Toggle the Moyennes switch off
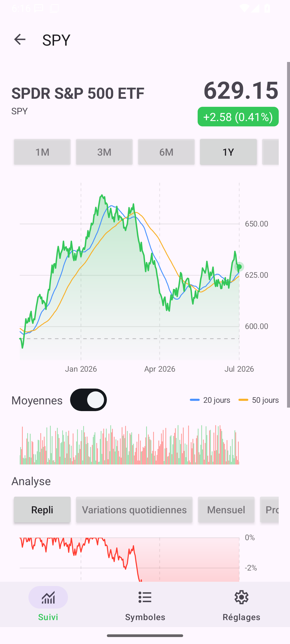Viewport: 290px width, 644px height. pos(88,400)
